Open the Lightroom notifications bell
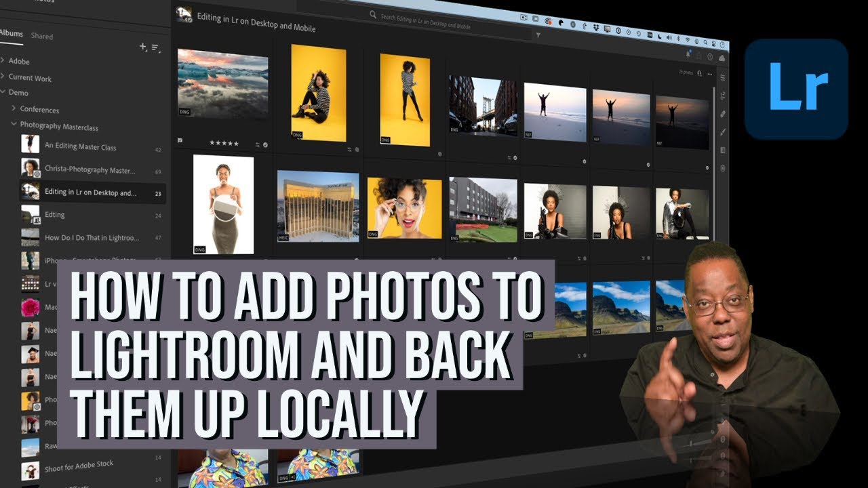Viewport: 868px width, 488px height. (688, 54)
